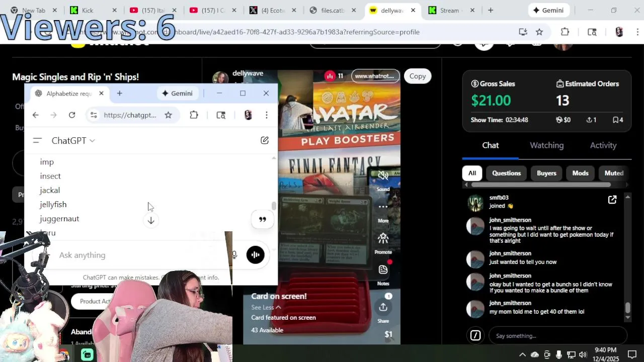The width and height of the screenshot is (644, 362).
Task: Click the install app icon in address bar
Action: pyautogui.click(x=523, y=32)
